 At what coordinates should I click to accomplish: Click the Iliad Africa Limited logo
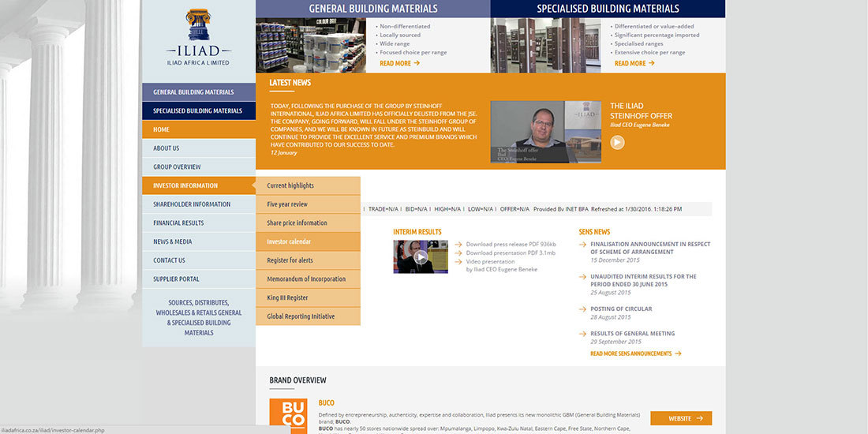pos(198,38)
